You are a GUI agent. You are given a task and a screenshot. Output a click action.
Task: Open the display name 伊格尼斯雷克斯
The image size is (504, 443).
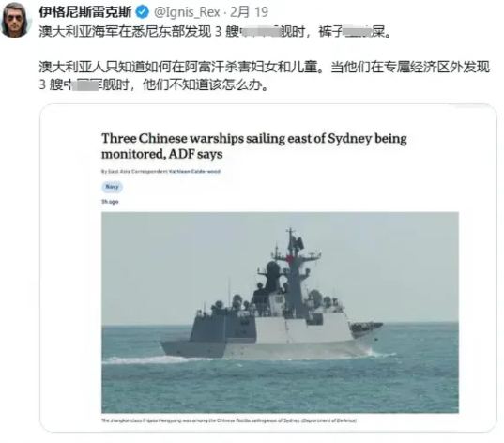click(85, 12)
